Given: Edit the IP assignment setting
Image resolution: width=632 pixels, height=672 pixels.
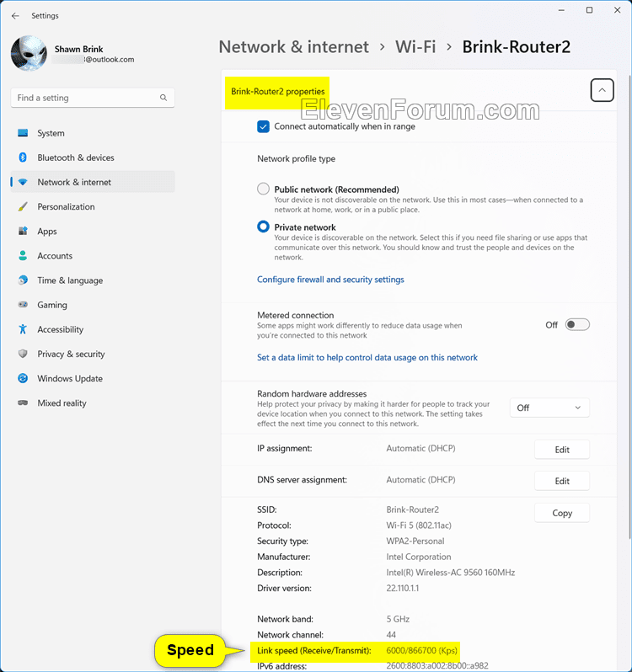Looking at the screenshot, I should click(562, 450).
